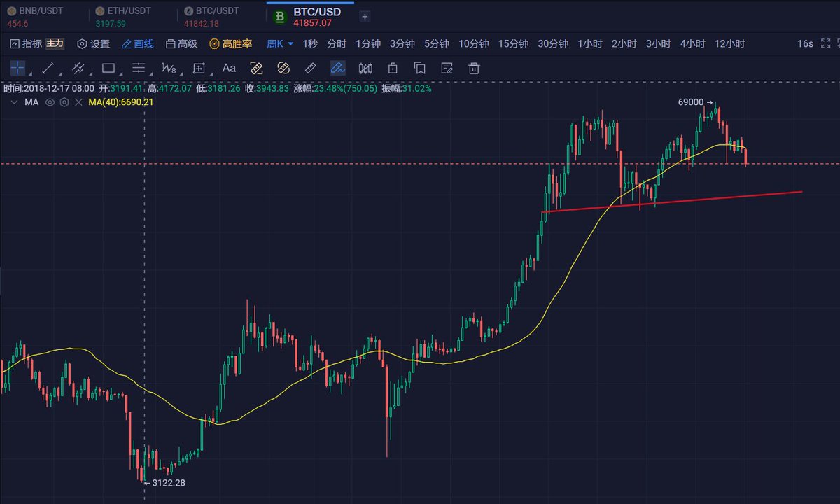Click the 涨幅 23.48%(750.05) value
The height and width of the screenshot is (504, 840).
pyautogui.click(x=335, y=89)
